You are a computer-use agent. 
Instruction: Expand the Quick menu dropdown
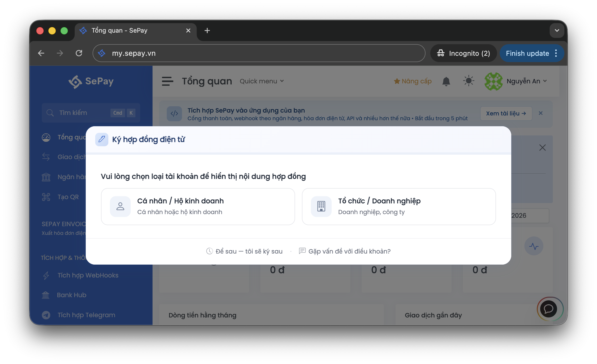pos(262,81)
